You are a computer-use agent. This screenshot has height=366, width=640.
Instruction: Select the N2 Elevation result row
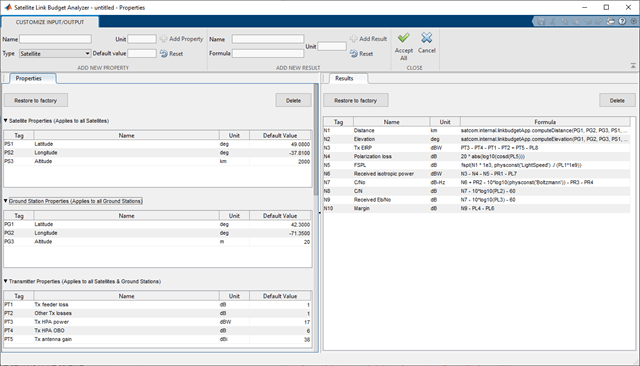click(x=476, y=139)
